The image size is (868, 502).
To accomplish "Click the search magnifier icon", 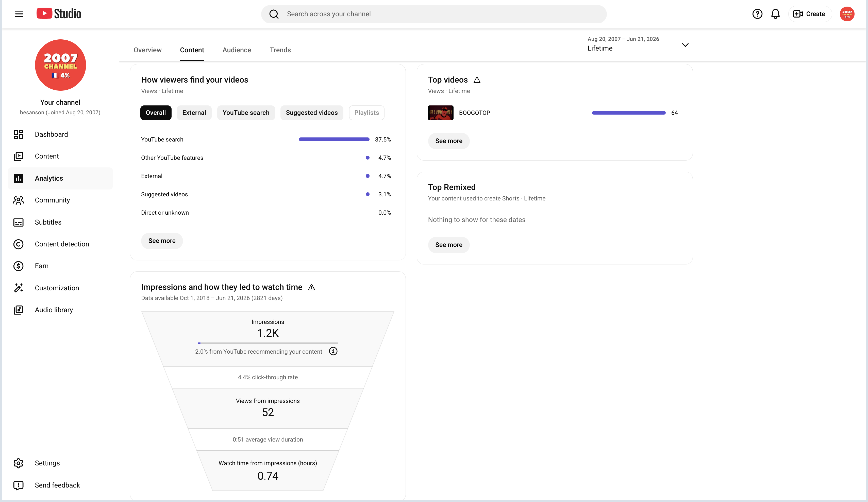I will (274, 14).
